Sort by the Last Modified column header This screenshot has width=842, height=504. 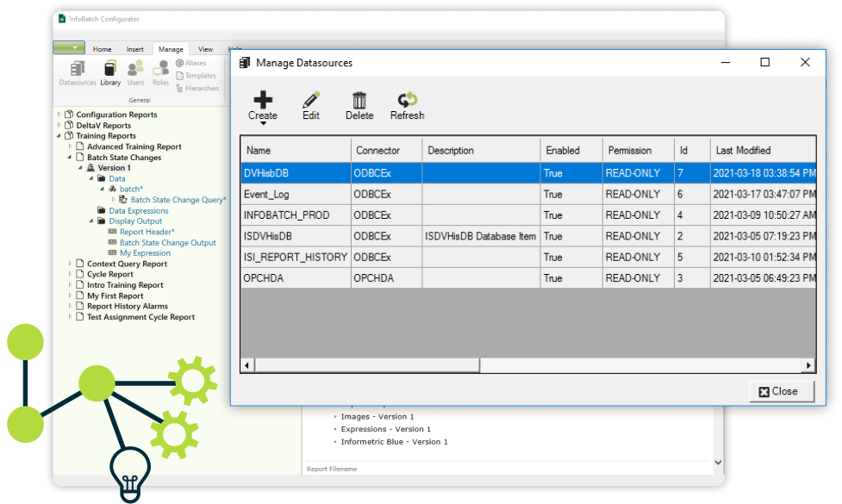pos(763,150)
